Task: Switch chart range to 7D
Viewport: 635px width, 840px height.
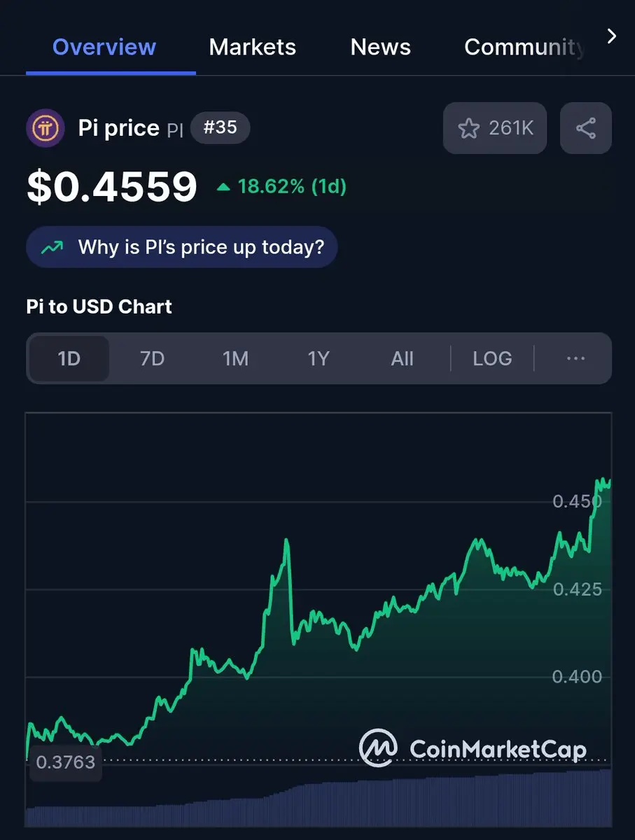Action: coord(152,358)
